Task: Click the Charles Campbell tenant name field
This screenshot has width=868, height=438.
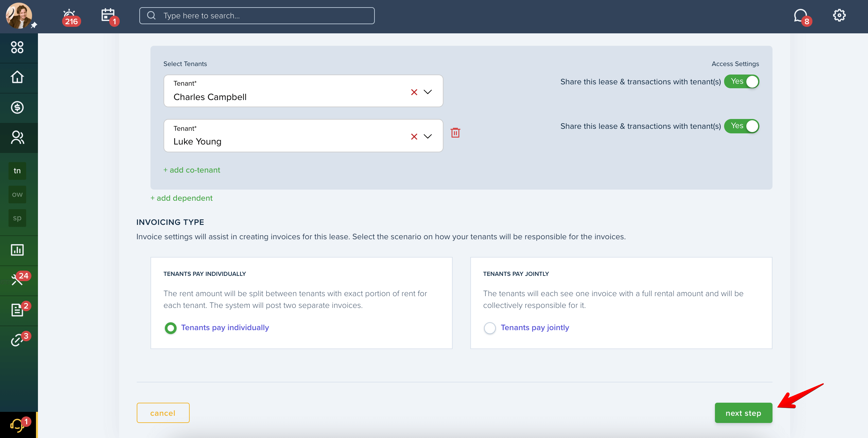Action: pyautogui.click(x=303, y=91)
